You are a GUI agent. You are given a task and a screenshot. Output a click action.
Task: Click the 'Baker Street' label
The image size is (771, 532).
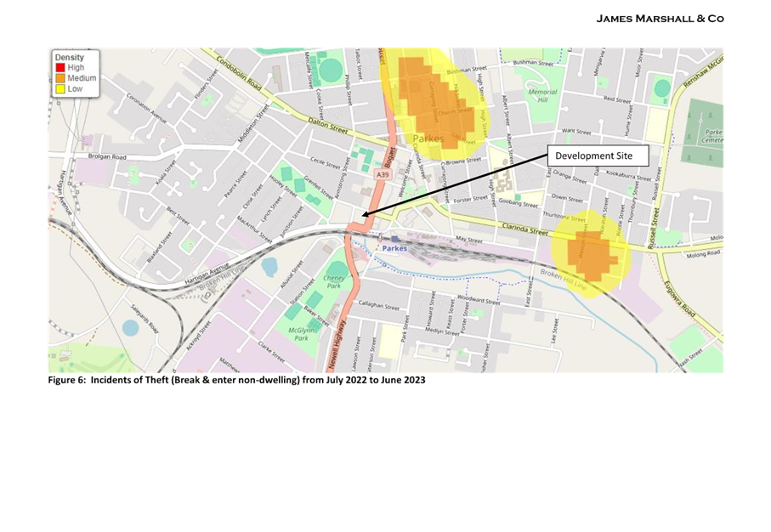315,316
